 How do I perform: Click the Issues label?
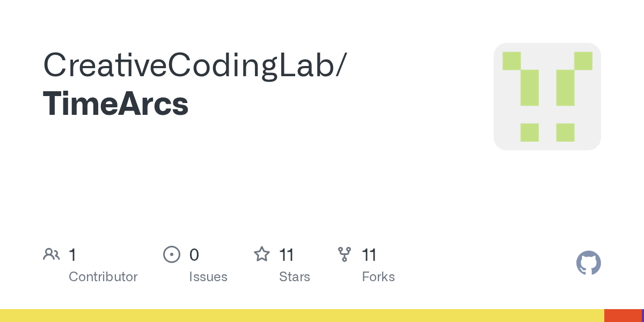tap(208, 277)
